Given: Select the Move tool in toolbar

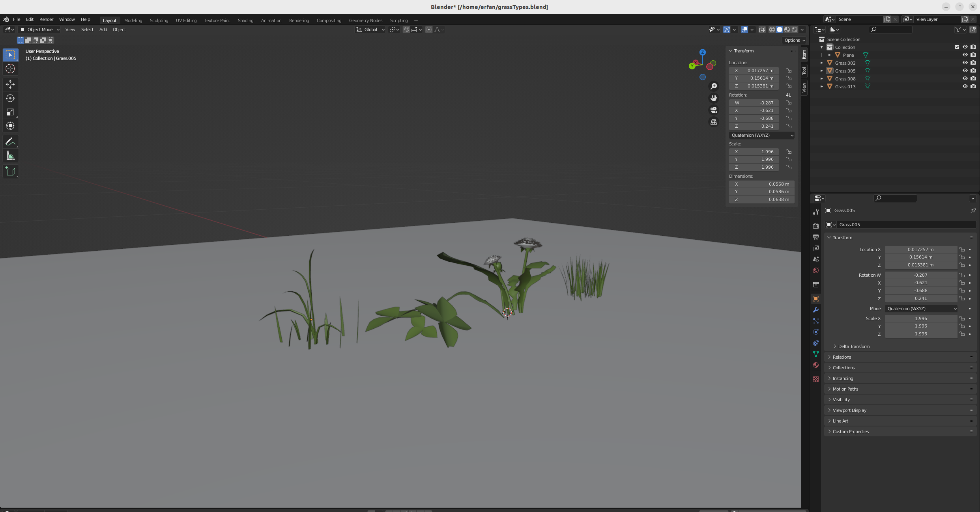Looking at the screenshot, I should 10,84.
